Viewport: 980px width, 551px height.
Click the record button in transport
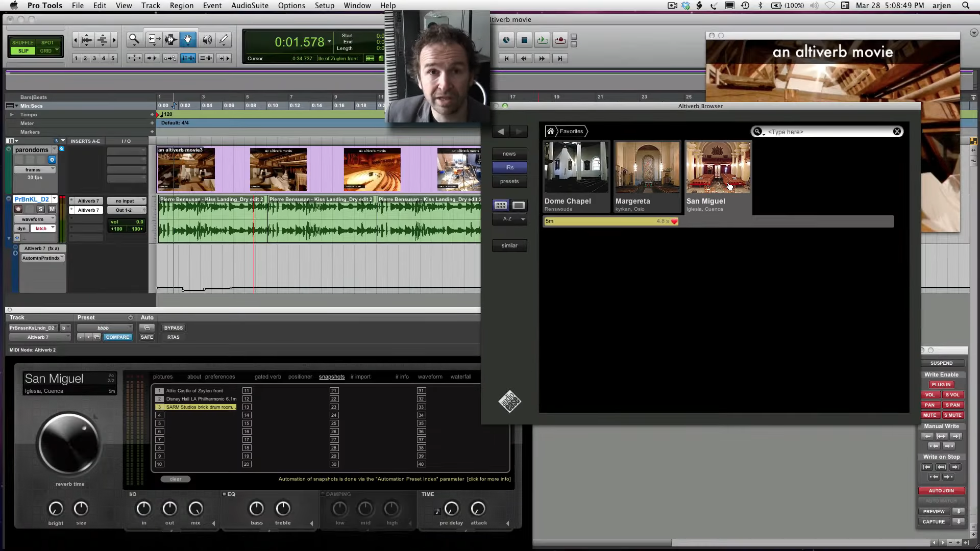560,40
